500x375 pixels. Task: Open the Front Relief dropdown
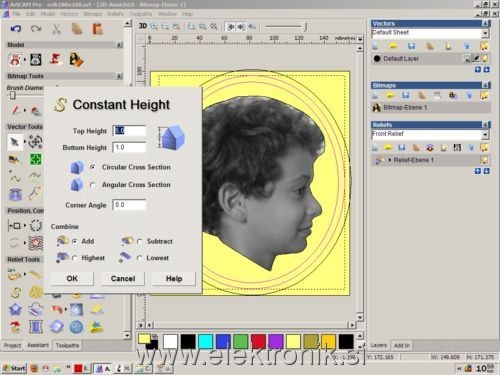click(485, 135)
